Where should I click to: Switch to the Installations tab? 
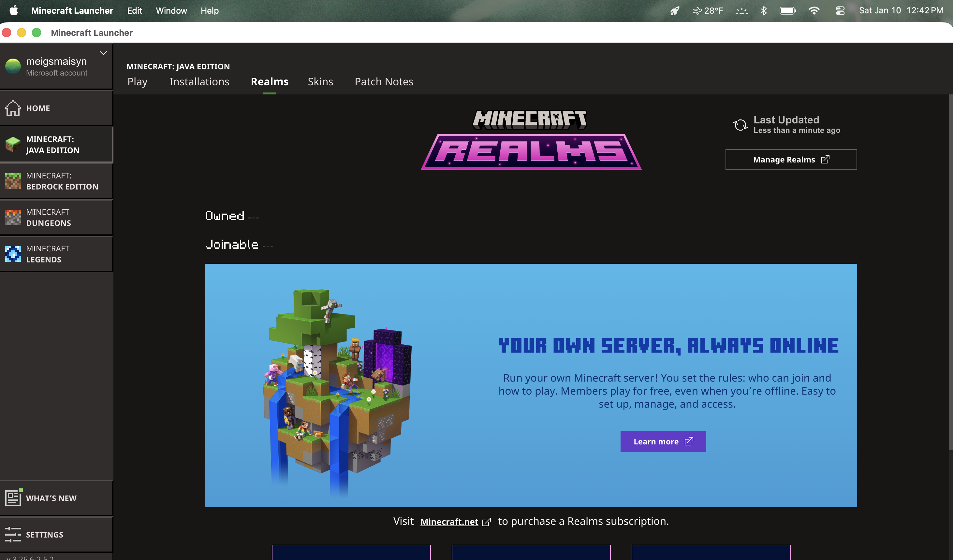tap(199, 82)
